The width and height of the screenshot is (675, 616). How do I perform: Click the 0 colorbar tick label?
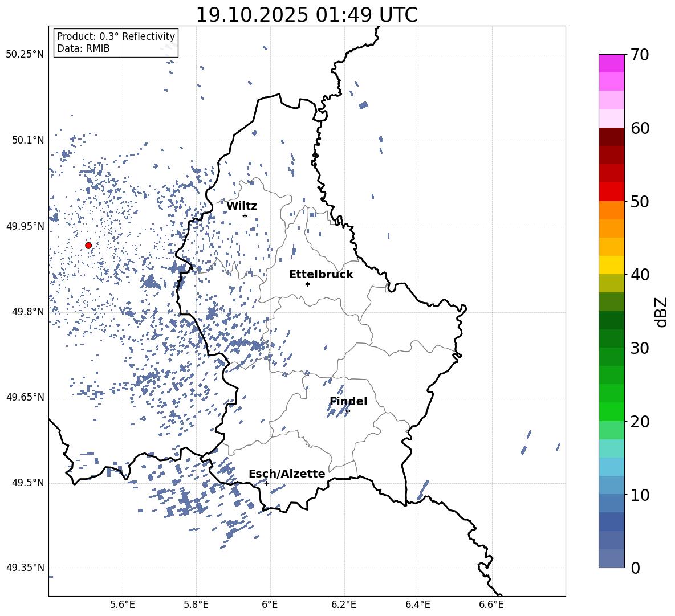pyautogui.click(x=635, y=568)
